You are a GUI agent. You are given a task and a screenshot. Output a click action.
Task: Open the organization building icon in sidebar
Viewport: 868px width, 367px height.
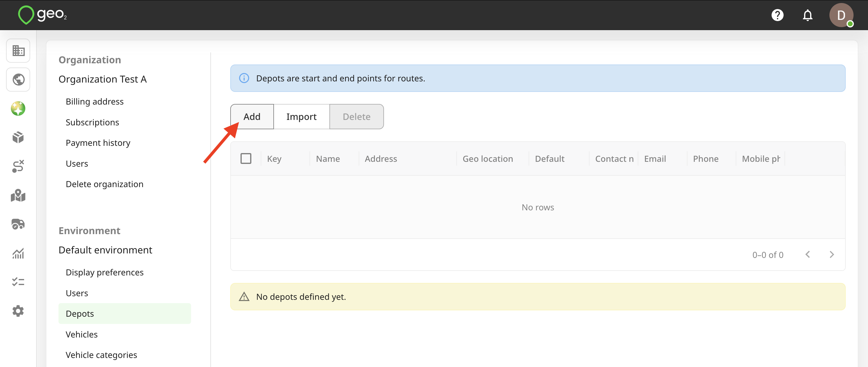(x=18, y=51)
